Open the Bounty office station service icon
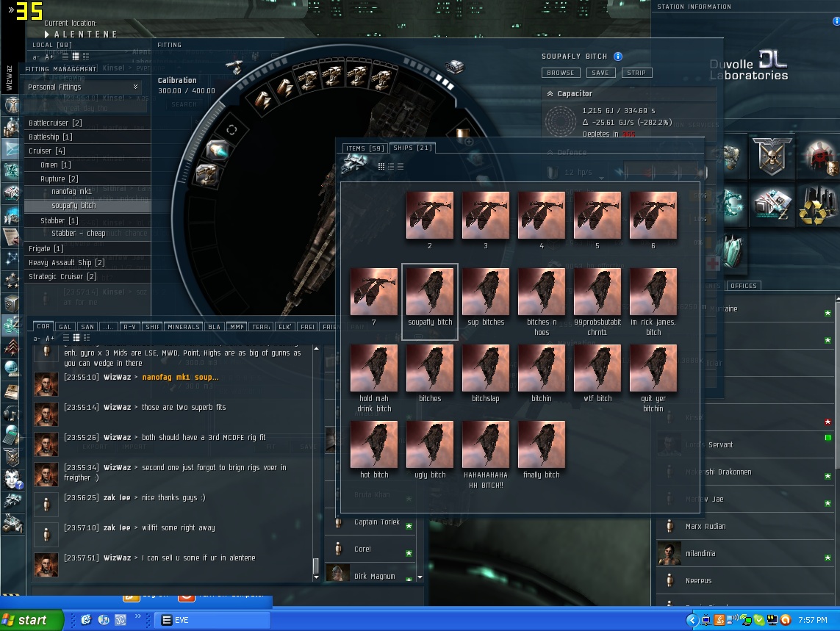Viewport: 840px width, 631px height. [819, 157]
